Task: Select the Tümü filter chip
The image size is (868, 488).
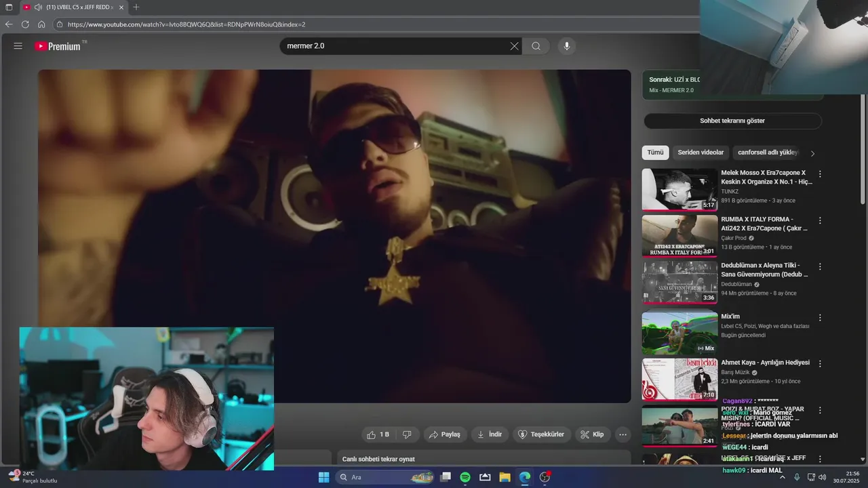Action: coord(655,152)
